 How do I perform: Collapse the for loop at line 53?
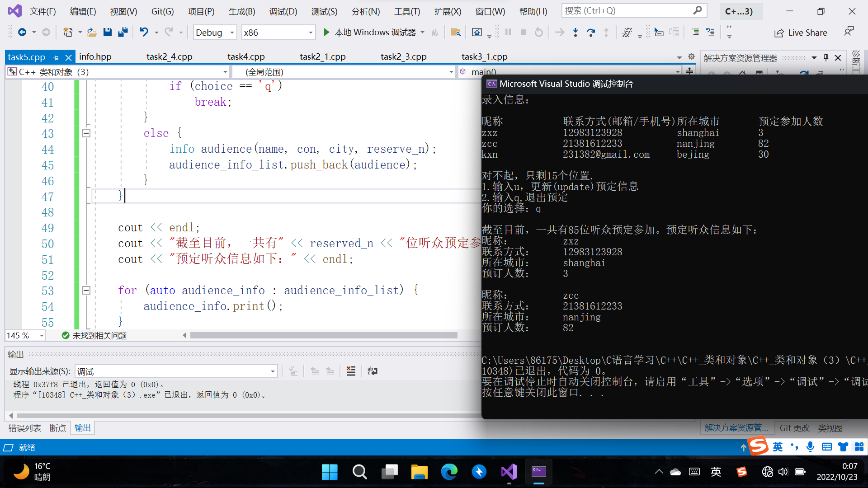coord(86,290)
